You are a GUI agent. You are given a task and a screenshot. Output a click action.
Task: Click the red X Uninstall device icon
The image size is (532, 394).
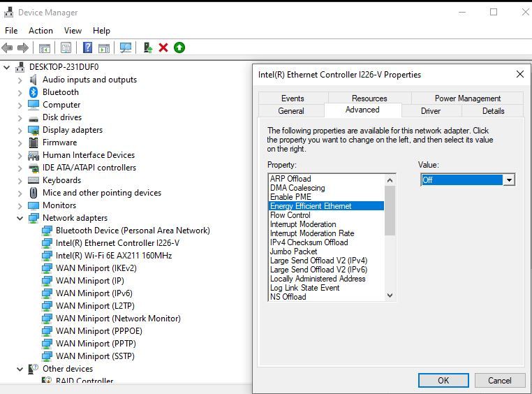163,48
